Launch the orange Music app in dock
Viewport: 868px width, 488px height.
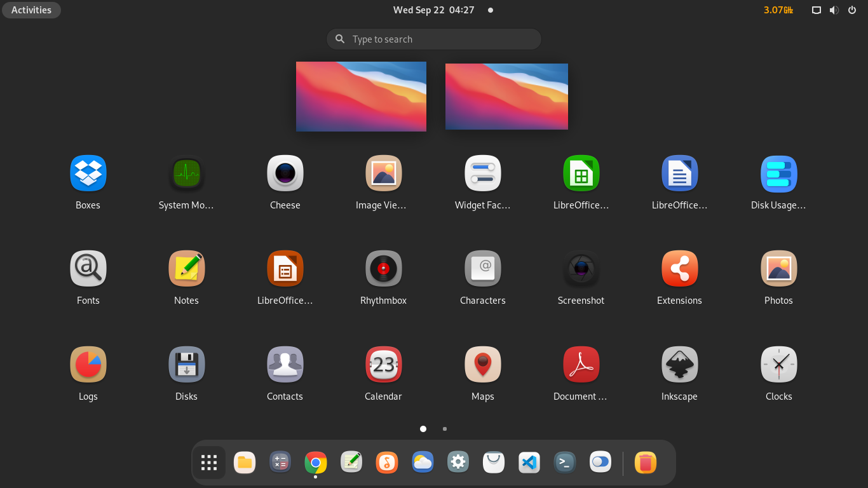point(387,463)
